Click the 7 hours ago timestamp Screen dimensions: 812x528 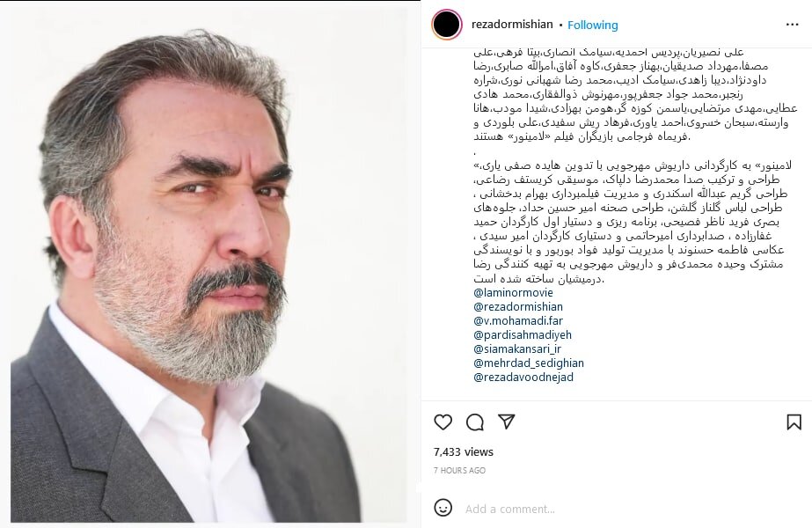pos(459,471)
